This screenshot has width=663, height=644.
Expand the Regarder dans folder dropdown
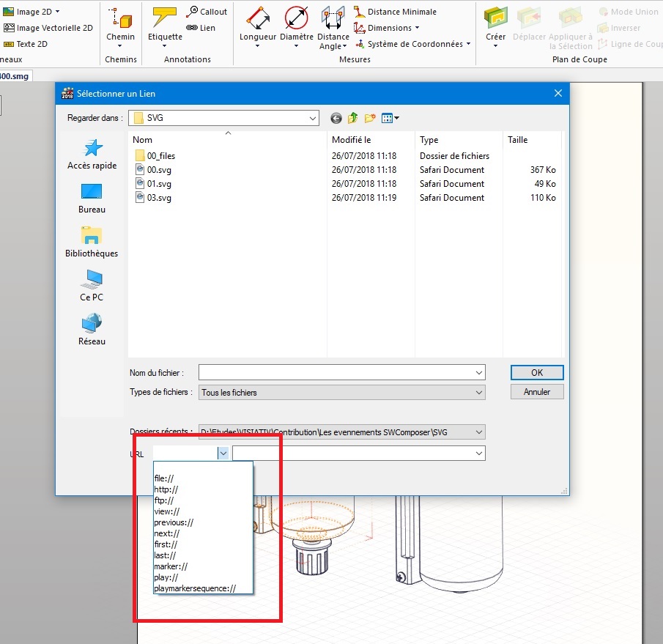(313, 118)
